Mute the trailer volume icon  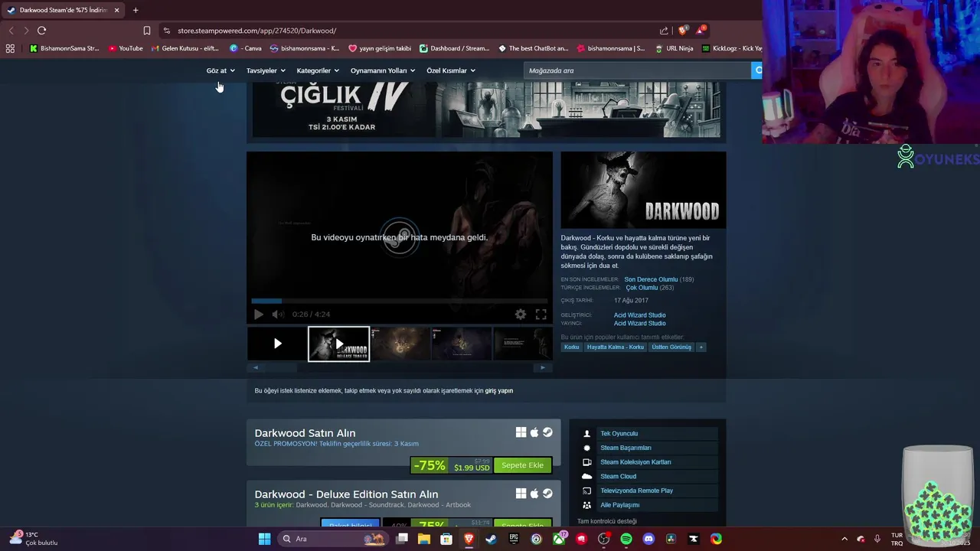pos(278,315)
